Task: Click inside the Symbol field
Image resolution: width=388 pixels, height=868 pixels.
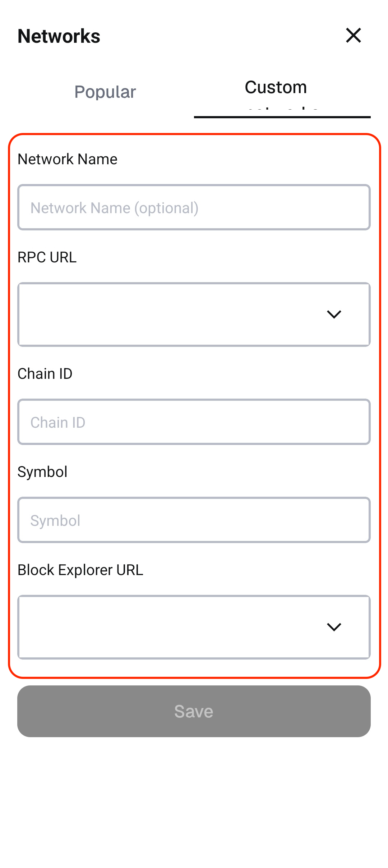Action: click(194, 520)
